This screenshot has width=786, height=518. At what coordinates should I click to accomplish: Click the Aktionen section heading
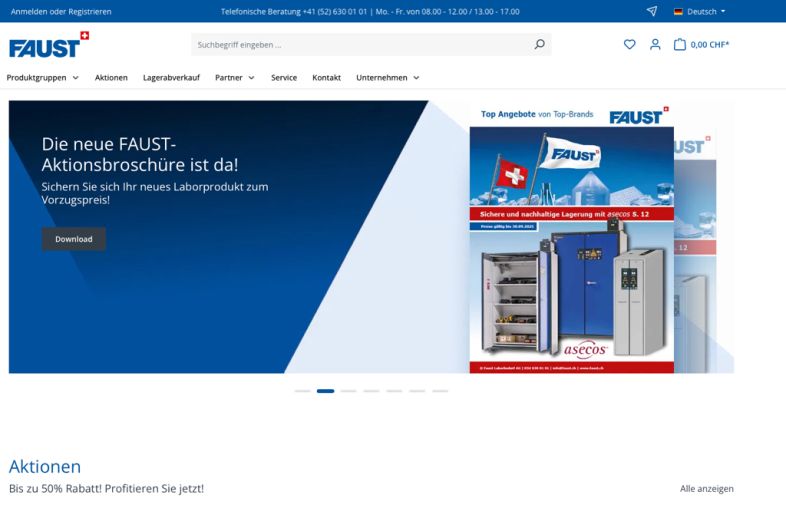45,466
